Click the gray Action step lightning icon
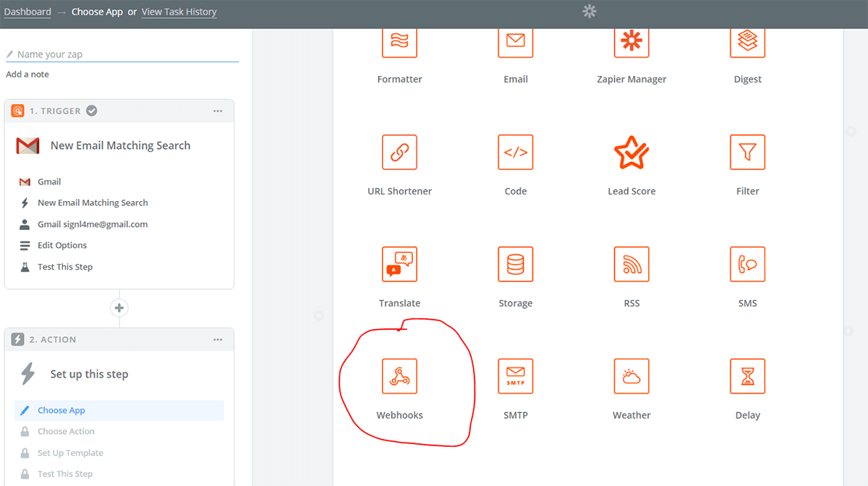Screen dimensions: 868x486 click(18, 339)
